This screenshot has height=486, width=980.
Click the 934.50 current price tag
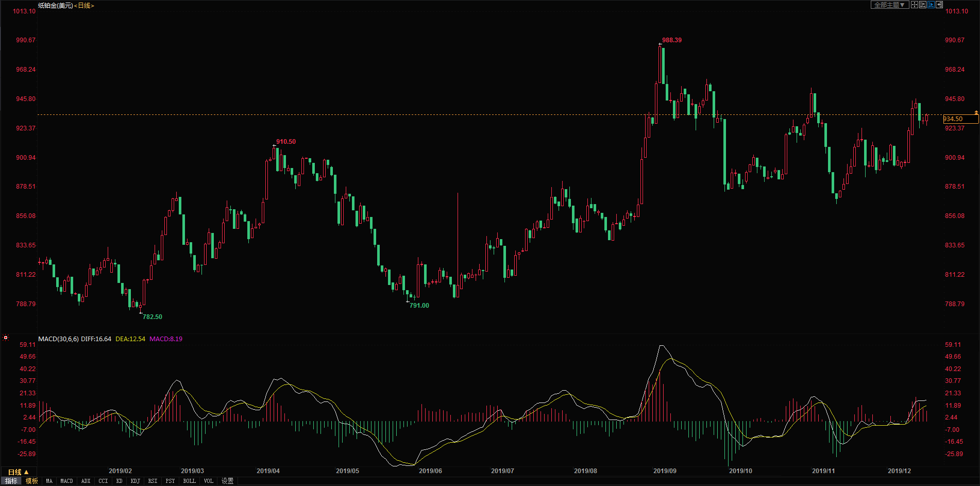pyautogui.click(x=960, y=119)
